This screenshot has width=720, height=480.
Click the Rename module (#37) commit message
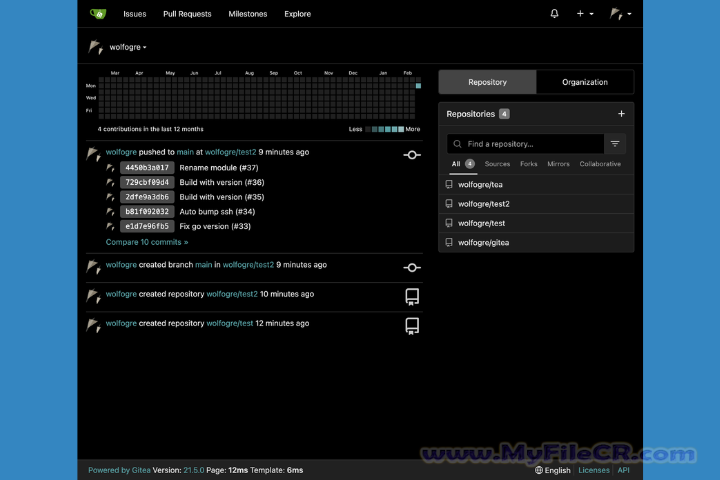pos(219,168)
